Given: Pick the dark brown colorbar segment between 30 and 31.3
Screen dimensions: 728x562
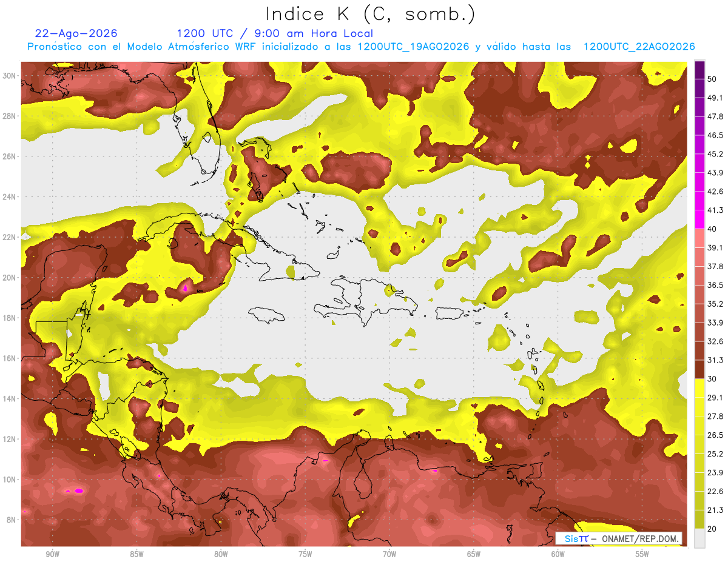Looking at the screenshot, I should (x=699, y=370).
